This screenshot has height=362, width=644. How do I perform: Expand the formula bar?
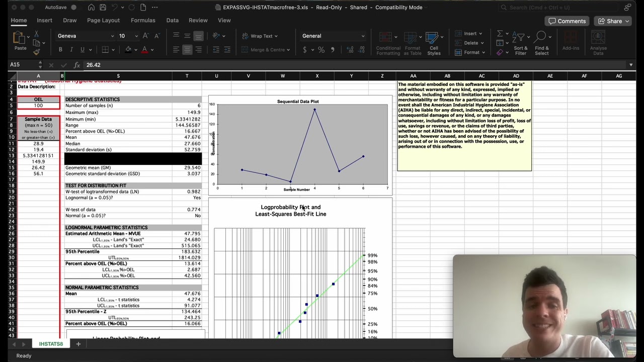631,65
